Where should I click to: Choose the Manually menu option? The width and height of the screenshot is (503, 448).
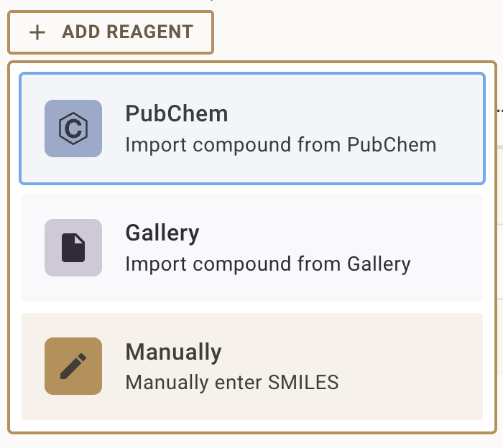251,366
